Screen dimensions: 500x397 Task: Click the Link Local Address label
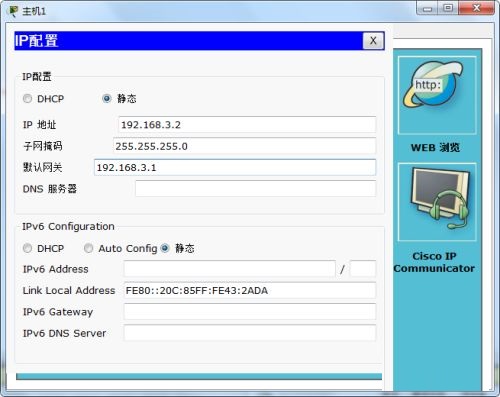coord(69,290)
